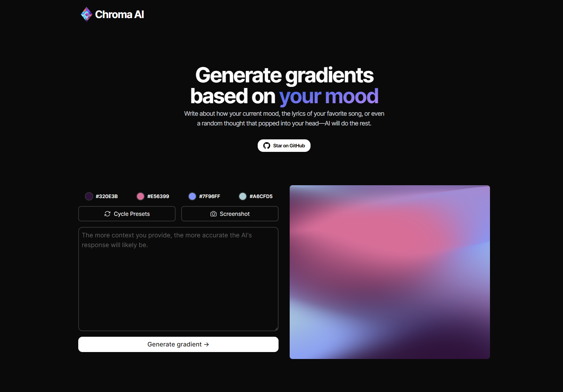Click the Chroma AI wordmark text
The height and width of the screenshot is (392, 563).
tap(120, 14)
